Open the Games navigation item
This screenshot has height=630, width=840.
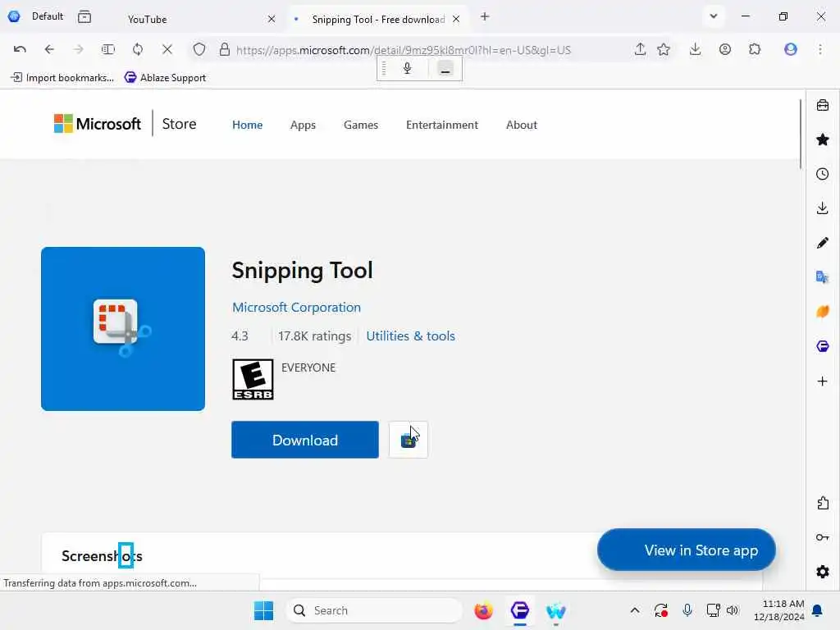pos(361,125)
